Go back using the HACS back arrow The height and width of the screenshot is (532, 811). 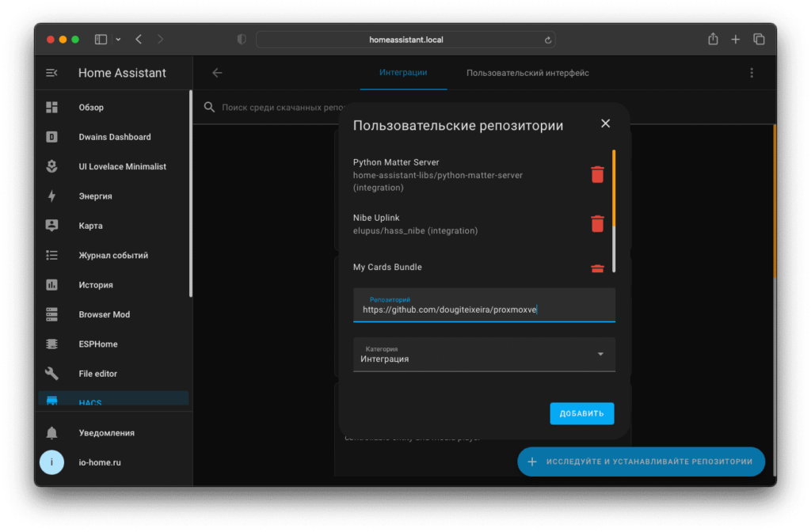coord(217,73)
